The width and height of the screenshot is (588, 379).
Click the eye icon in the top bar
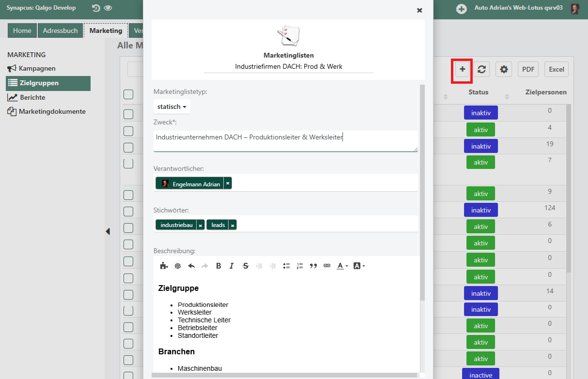[108, 8]
